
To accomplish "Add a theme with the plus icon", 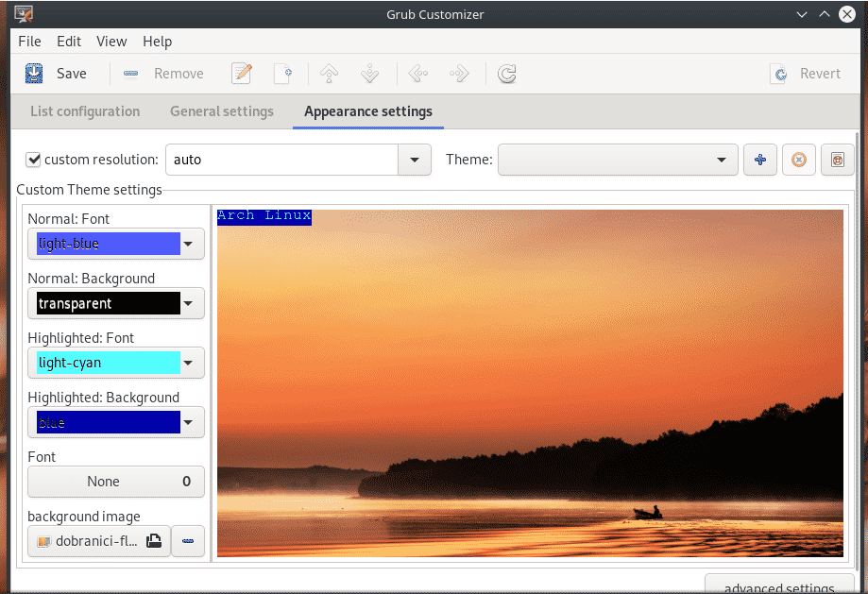I will click(x=760, y=160).
